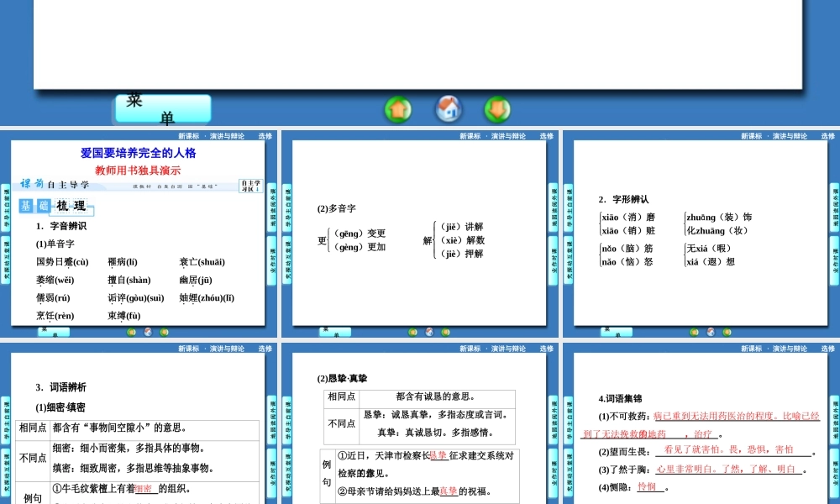Open the 词语集锦 slide thumbnail
The width and height of the screenshot is (840, 504).
pos(701,423)
